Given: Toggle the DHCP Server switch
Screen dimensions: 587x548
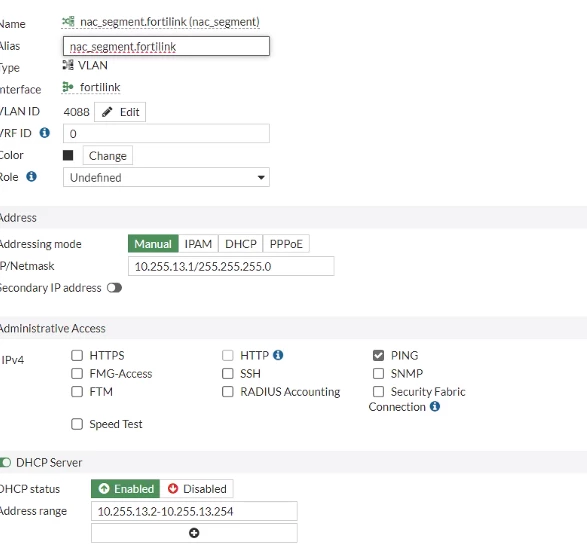Looking at the screenshot, I should pyautogui.click(x=5, y=462).
